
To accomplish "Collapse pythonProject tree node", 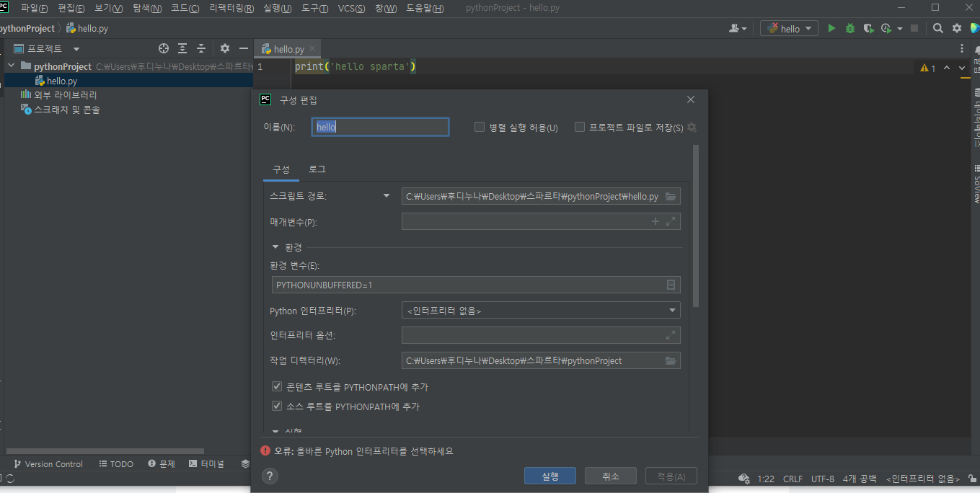I will point(11,66).
